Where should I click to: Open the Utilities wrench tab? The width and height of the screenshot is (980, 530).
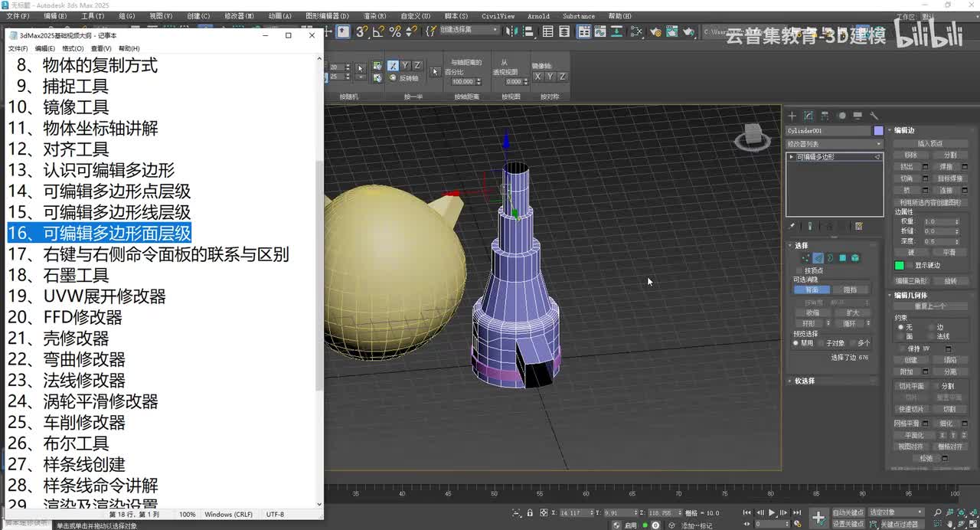[x=874, y=116]
